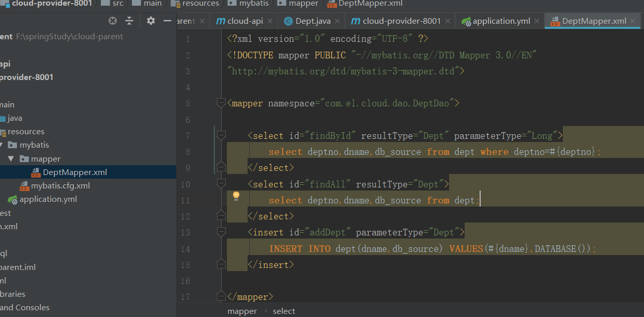Image resolution: width=644 pixels, height=317 pixels.
Task: Switch to the cloud-provider-8001 editor tab
Action: click(401, 21)
